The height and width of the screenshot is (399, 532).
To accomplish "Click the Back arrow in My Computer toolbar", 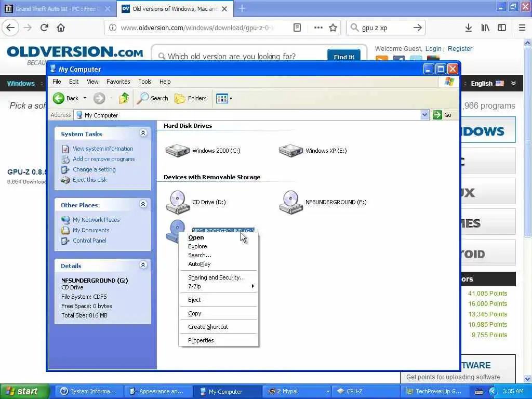I will click(x=58, y=98).
